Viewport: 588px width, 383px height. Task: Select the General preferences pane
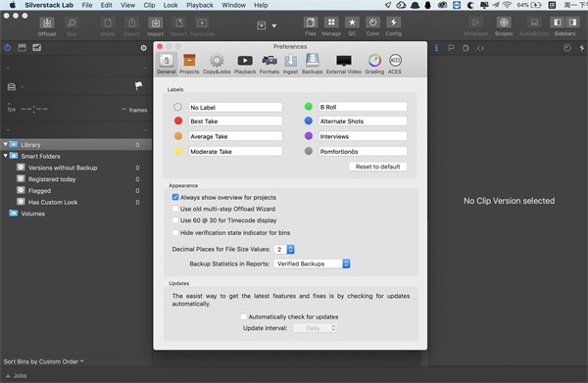[x=167, y=64]
